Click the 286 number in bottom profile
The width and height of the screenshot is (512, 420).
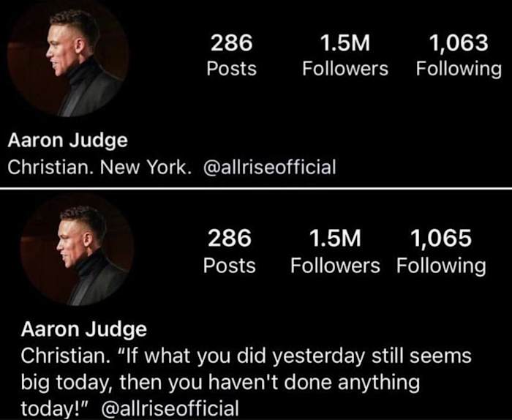click(x=229, y=239)
